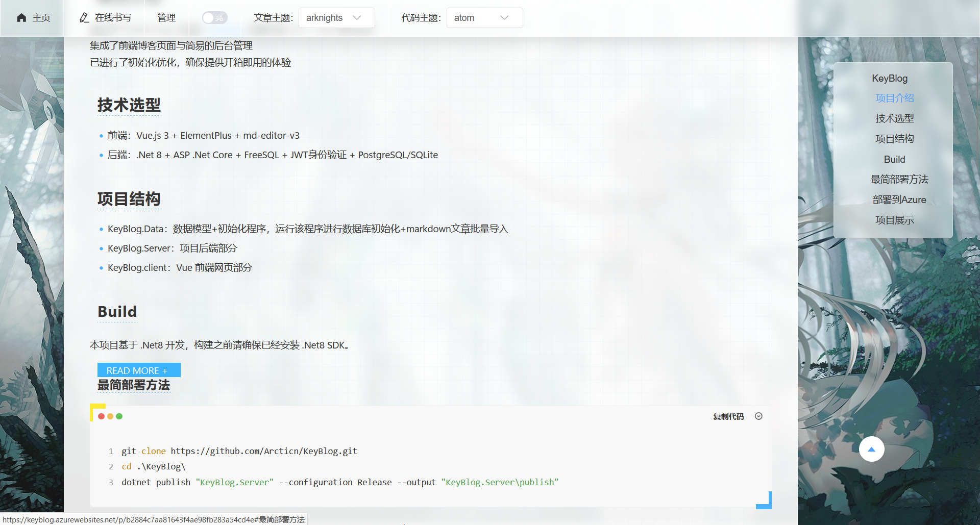This screenshot has width=980, height=525.
Task: Click the red dot in the code window
Action: pyautogui.click(x=102, y=416)
